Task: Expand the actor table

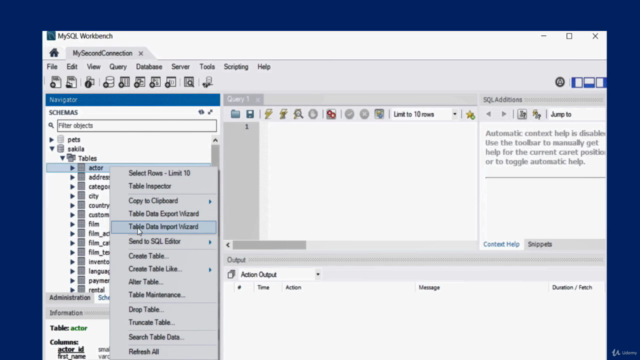Action: [72, 168]
